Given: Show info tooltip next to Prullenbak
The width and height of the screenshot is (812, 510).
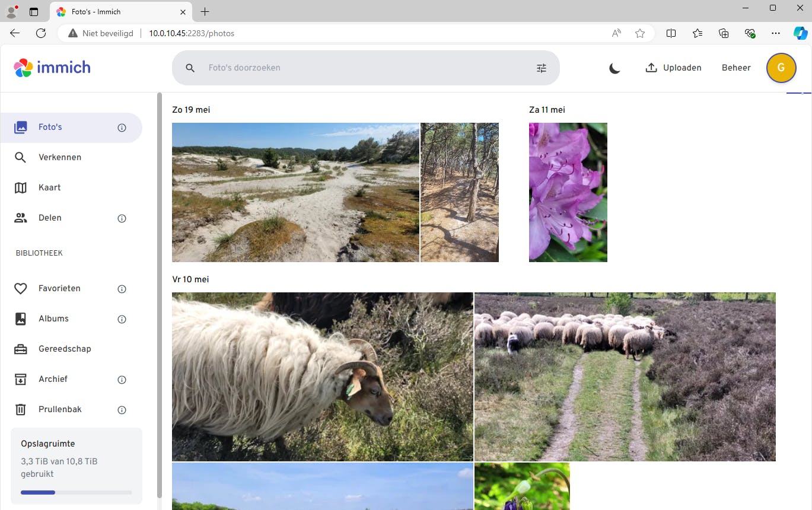Looking at the screenshot, I should click(122, 410).
